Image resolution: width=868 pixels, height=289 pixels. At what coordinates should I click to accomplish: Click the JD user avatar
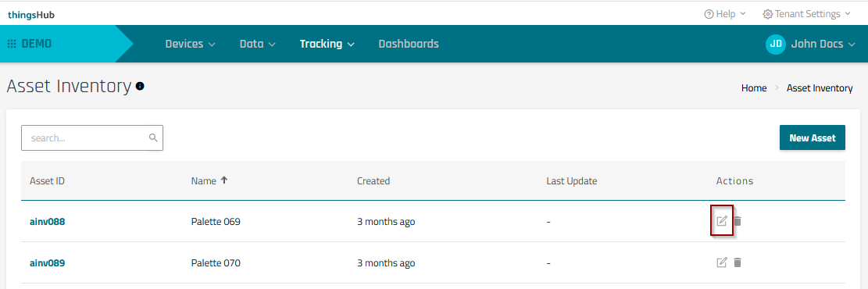(x=776, y=44)
